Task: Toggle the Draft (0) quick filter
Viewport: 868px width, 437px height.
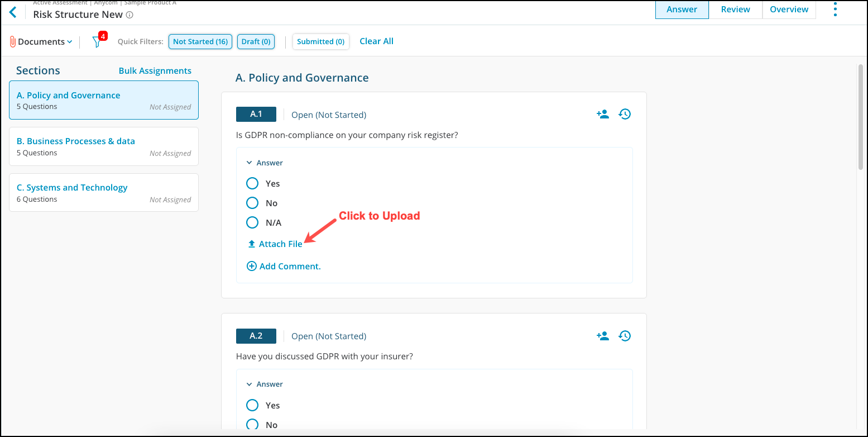Action: [x=256, y=42]
